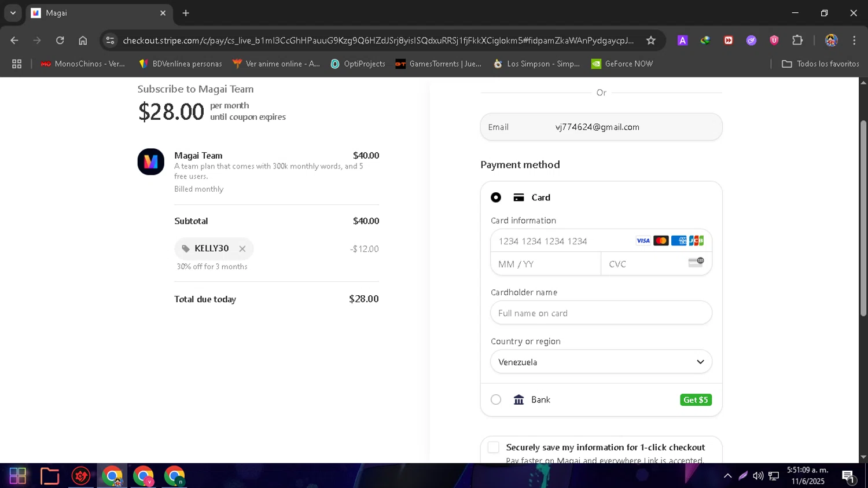Open the notification center icon
This screenshot has width=868, height=488.
point(849,477)
